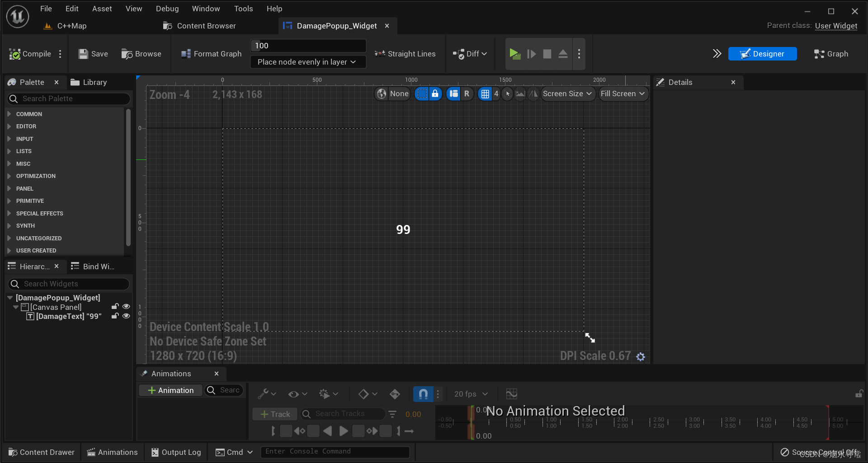Expand the hidden toolbar chevron

(717, 54)
